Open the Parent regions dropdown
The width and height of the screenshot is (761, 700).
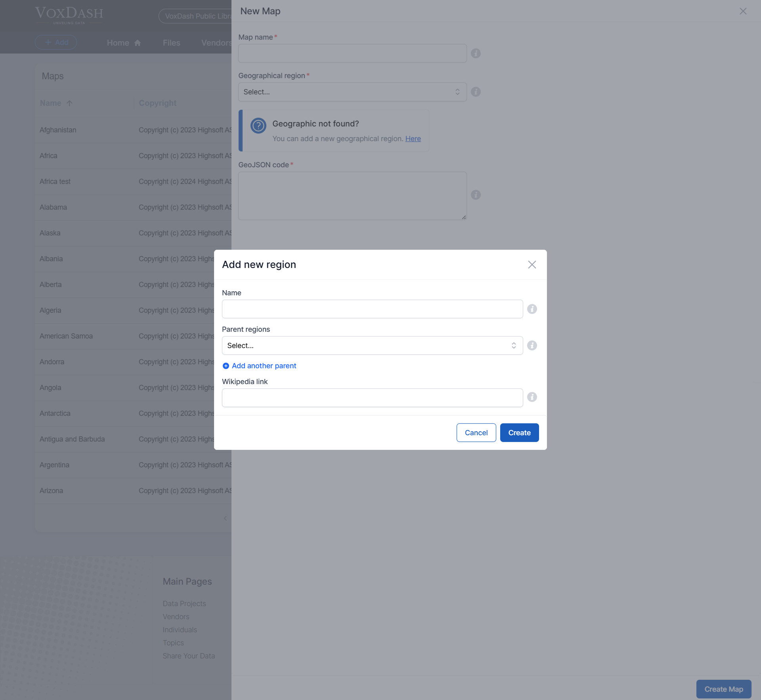coord(372,345)
